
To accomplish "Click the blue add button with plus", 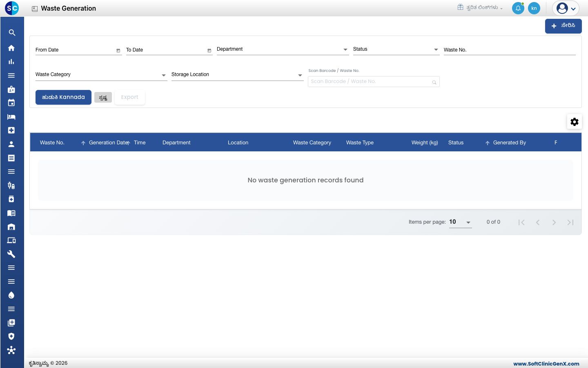I will tap(563, 26).
